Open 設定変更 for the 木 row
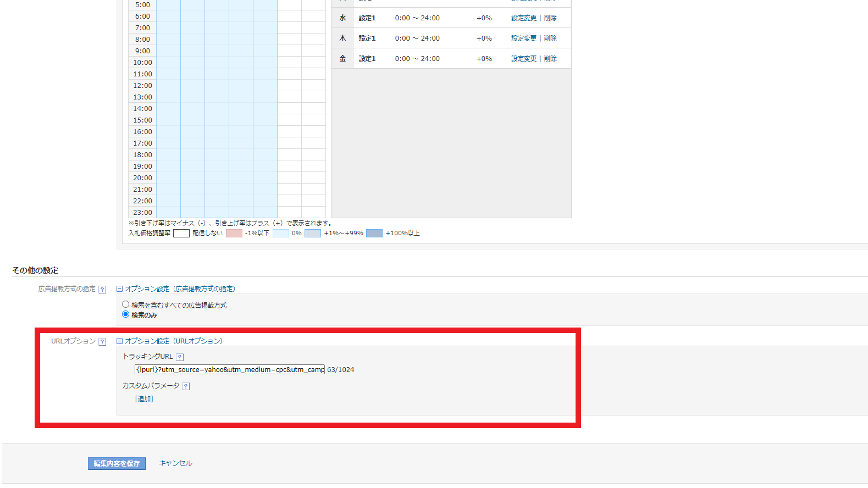Viewport: 868px width, 488px height. [524, 38]
